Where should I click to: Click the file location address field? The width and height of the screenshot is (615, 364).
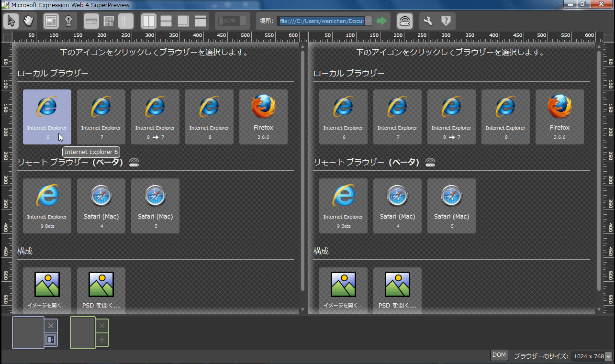(321, 21)
